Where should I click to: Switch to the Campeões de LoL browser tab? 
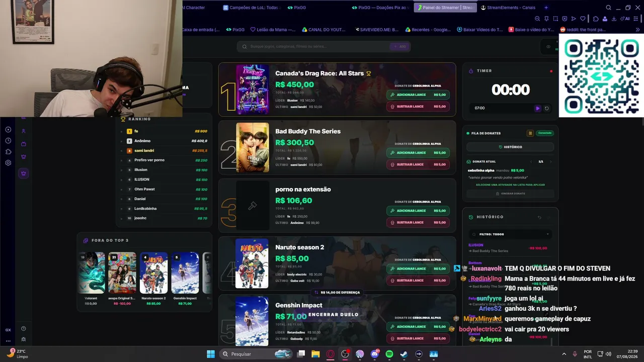[251, 8]
